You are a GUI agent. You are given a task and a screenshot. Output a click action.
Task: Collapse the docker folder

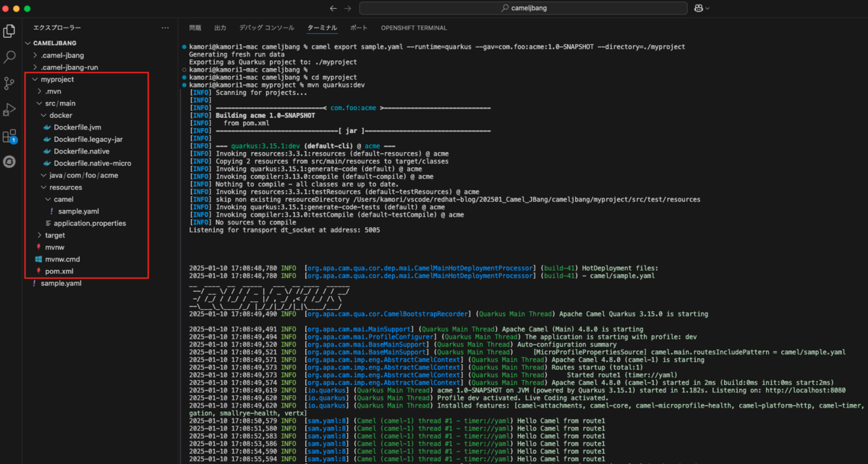coord(61,115)
